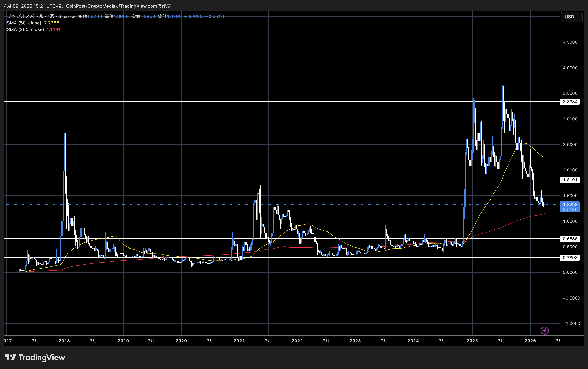Click the 1.8101 horizontal line price label
Viewport: 588px width, 369px height.
click(570, 180)
